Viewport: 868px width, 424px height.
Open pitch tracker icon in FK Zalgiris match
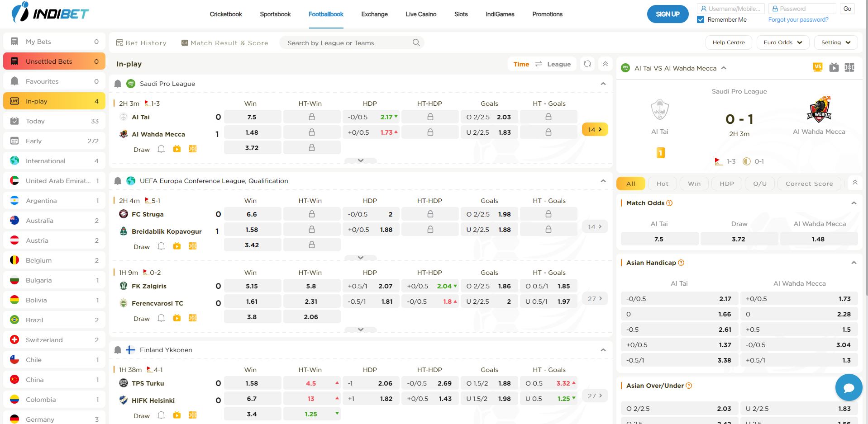tap(193, 318)
